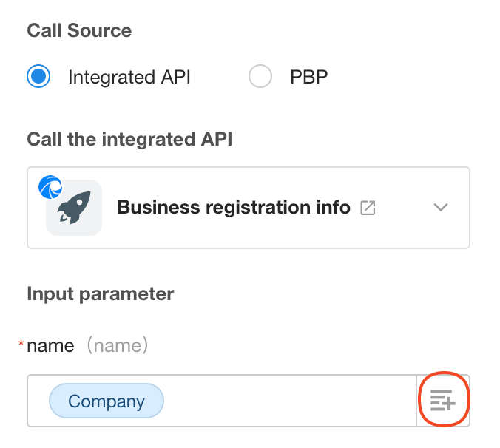Click the red required asterisk

coord(21,344)
